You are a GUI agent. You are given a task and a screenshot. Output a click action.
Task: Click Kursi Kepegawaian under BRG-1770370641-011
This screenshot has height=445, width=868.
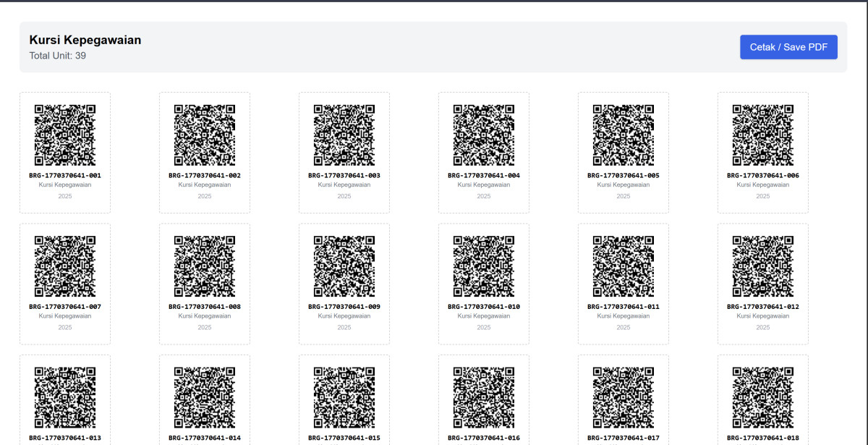[624, 315]
